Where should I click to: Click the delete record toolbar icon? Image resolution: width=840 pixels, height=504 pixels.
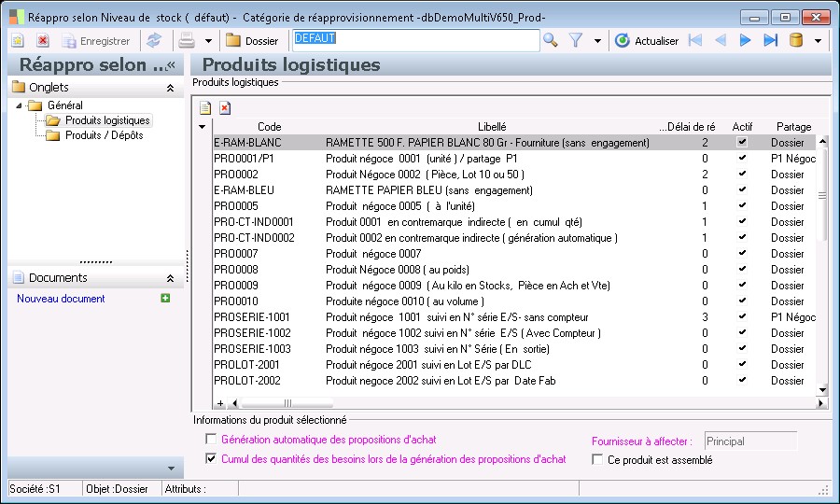coord(43,41)
